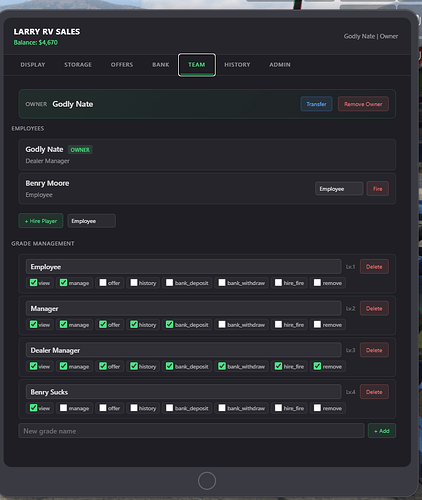View the HISTORY tab
This screenshot has width=422, height=500.
coord(237,65)
